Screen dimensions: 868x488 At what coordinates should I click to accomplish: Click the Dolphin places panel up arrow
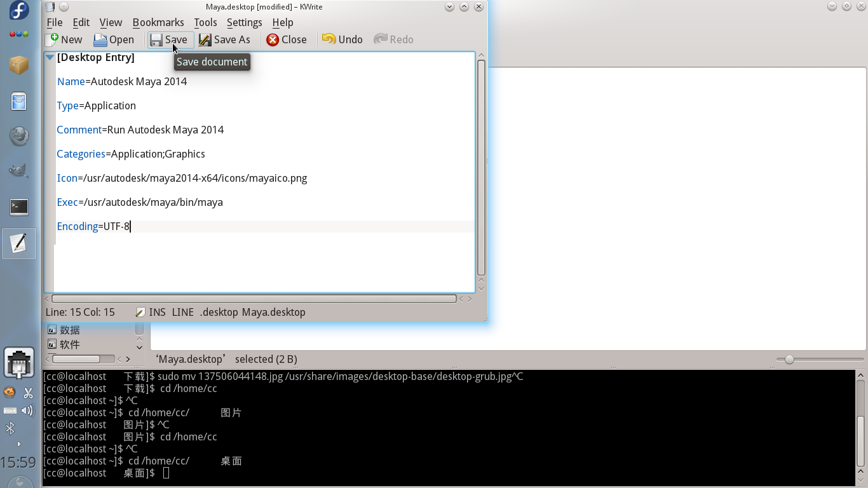[x=139, y=339]
